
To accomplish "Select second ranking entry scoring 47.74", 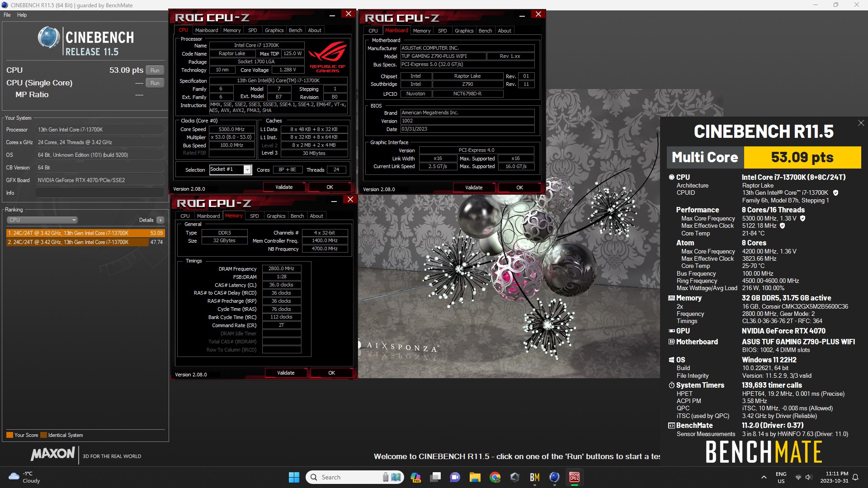I will (x=85, y=242).
